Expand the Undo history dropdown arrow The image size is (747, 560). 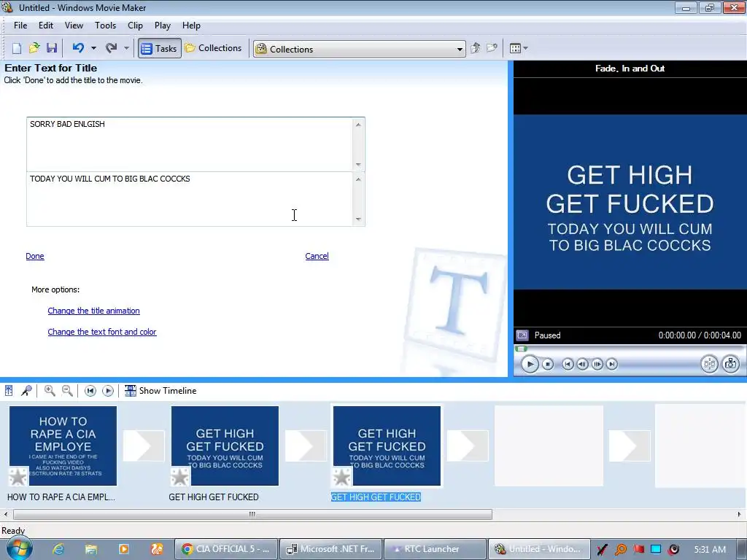[x=93, y=48]
